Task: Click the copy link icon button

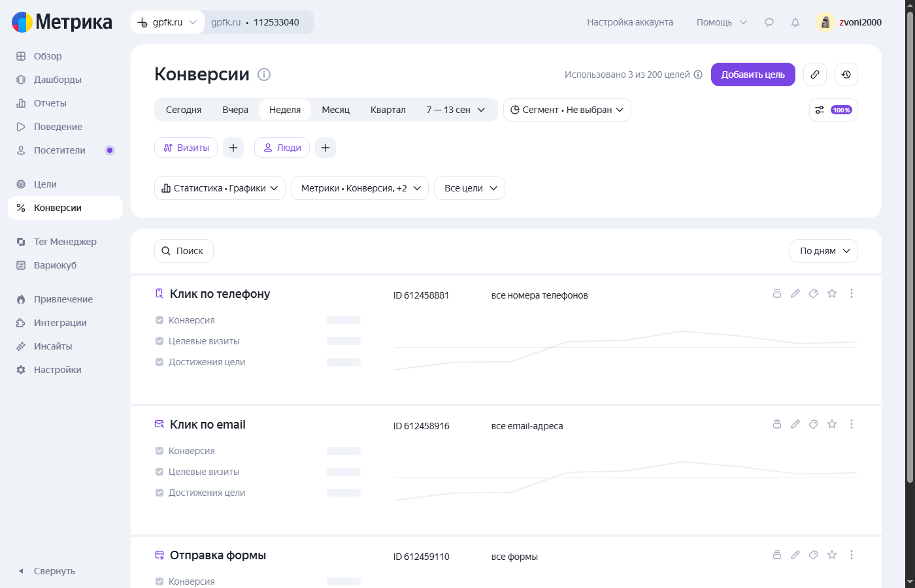Action: coord(815,74)
